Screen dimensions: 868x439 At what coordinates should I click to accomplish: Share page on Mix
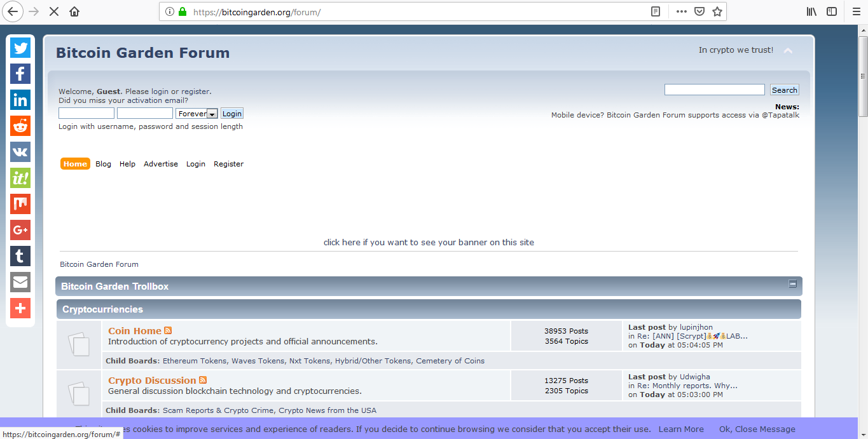pos(20,204)
